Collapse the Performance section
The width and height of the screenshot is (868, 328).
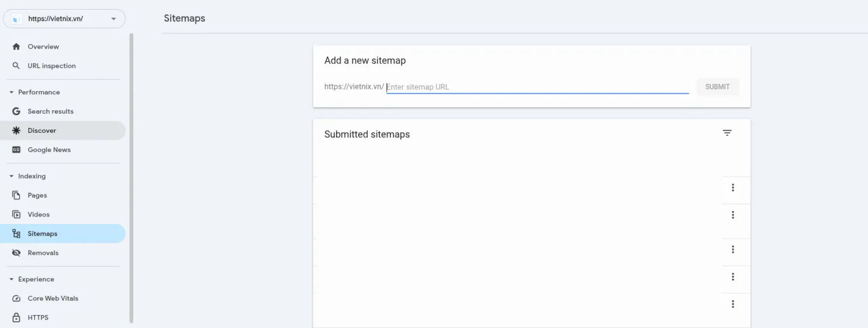11,92
